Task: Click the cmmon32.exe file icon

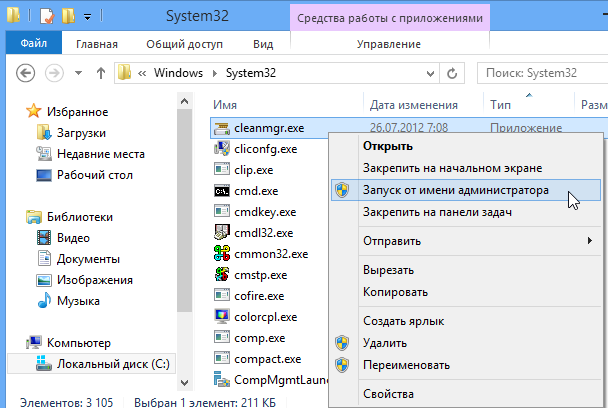Action: coord(222,254)
